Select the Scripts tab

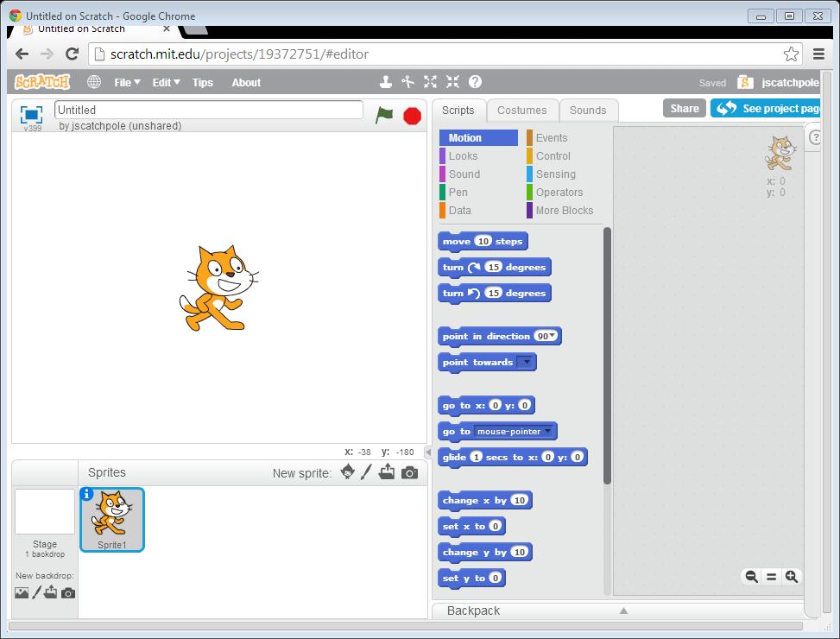click(x=458, y=111)
